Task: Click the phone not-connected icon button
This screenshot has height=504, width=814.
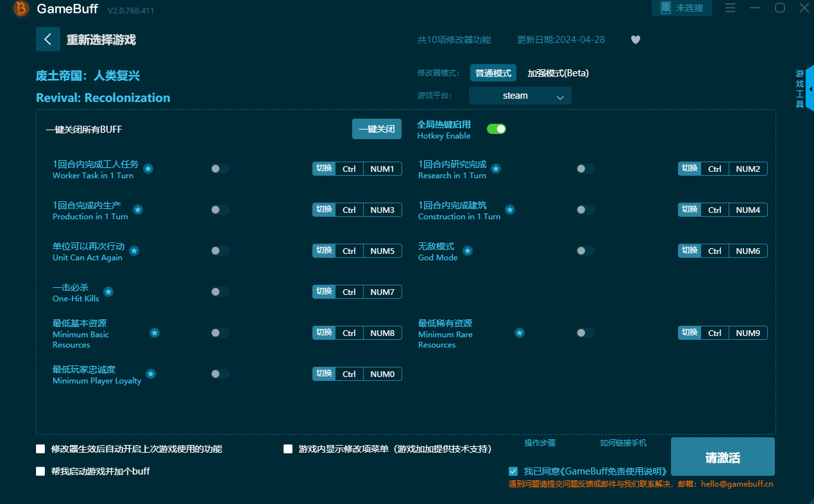Action: click(x=682, y=8)
